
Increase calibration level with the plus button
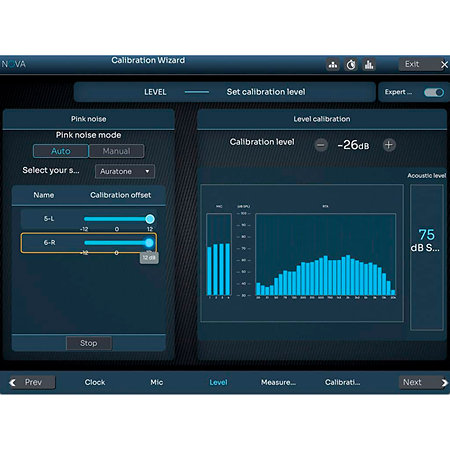(389, 145)
